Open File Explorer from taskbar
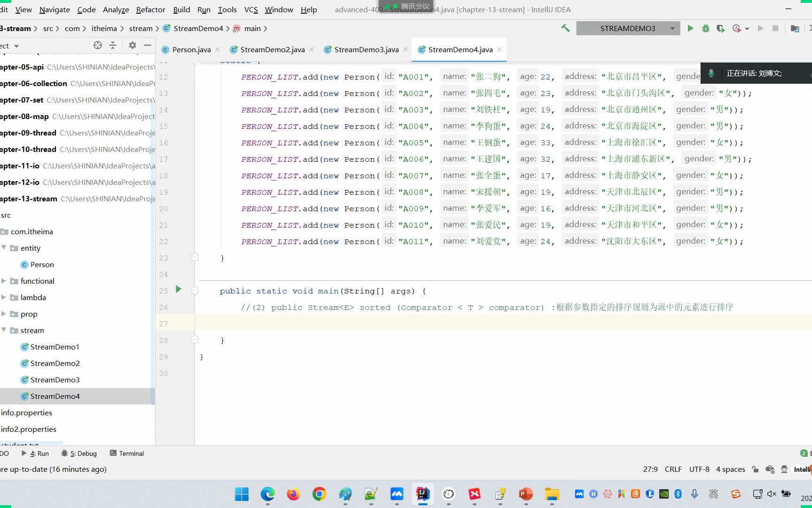The image size is (812, 508). (552, 494)
